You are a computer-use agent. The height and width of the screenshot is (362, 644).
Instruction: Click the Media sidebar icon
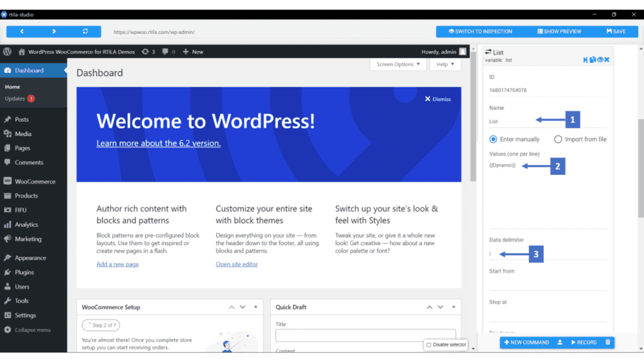tap(8, 134)
